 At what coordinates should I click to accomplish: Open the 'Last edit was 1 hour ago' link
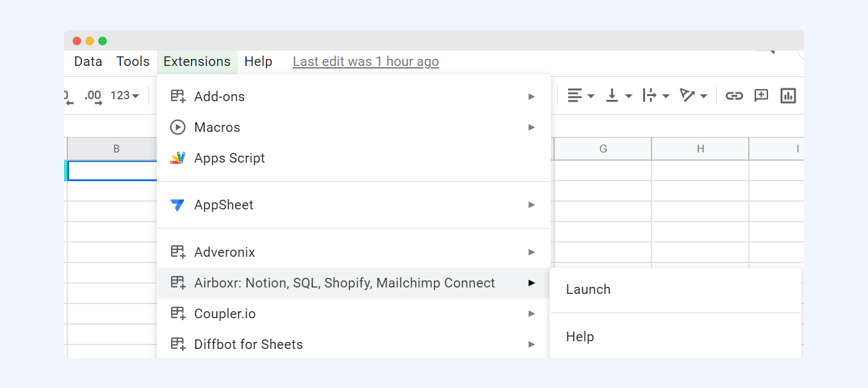click(366, 61)
